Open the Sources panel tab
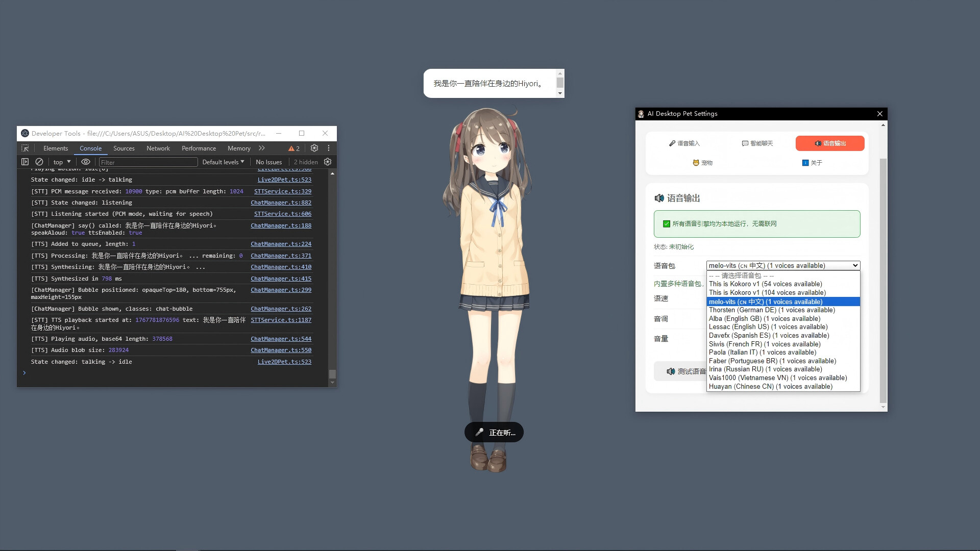This screenshot has width=980, height=551. point(124,148)
